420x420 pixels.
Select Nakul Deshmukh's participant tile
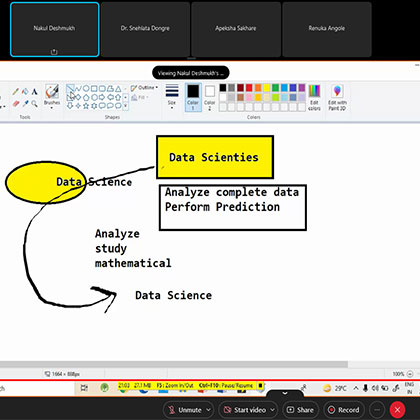click(55, 29)
